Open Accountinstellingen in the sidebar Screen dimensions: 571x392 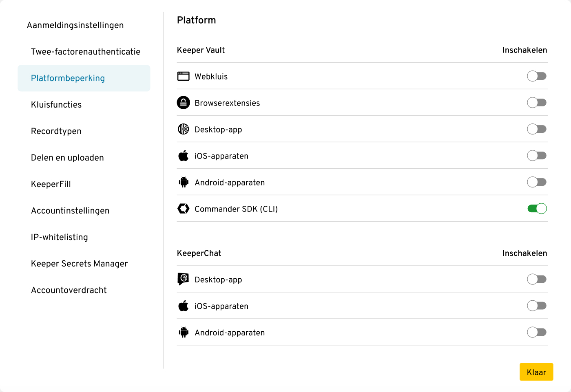pyautogui.click(x=70, y=211)
